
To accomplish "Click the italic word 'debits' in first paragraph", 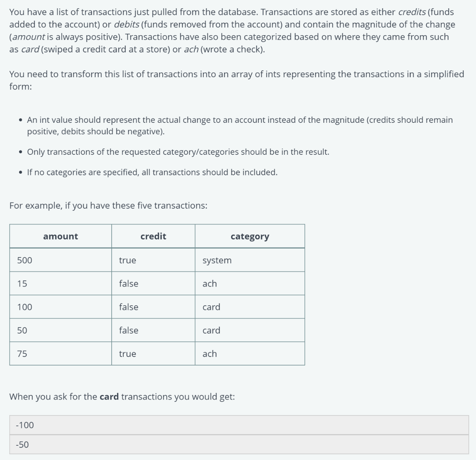I will pyautogui.click(x=127, y=25).
